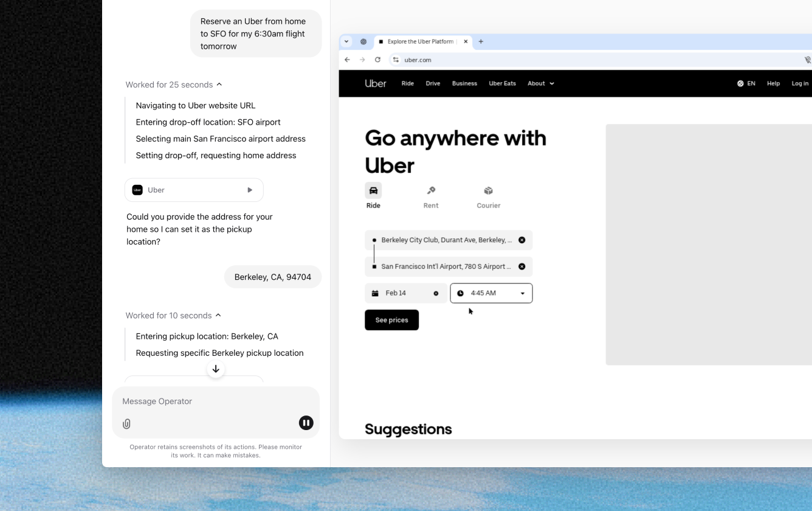Screen dimensions: 812x511
Task: Click Log in on the Uber site
Action: tap(800, 83)
